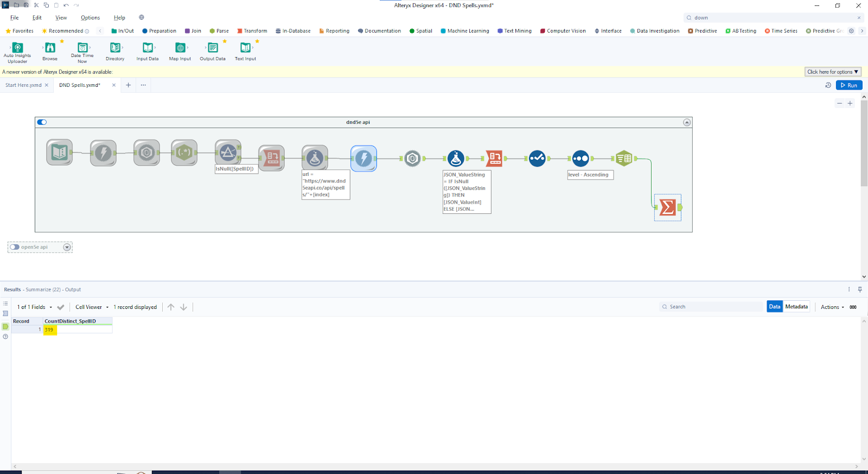Open the File menu
This screenshot has height=474, width=868.
click(15, 17)
